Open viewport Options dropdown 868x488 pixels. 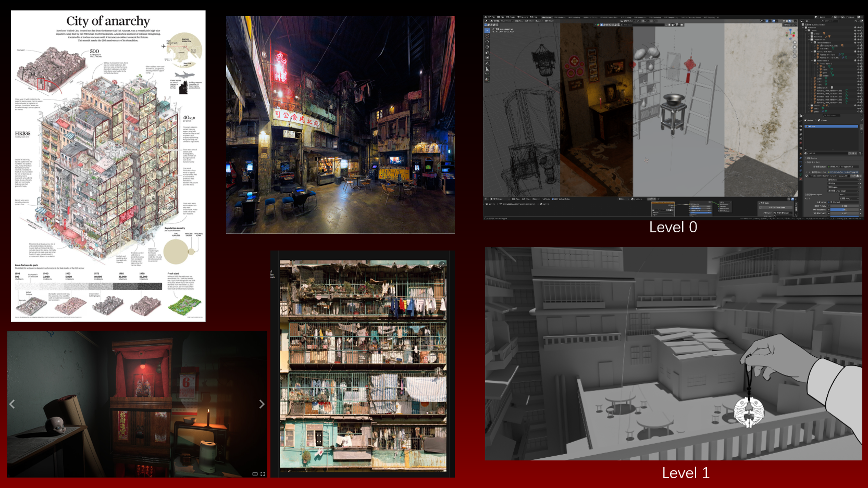point(790,24)
